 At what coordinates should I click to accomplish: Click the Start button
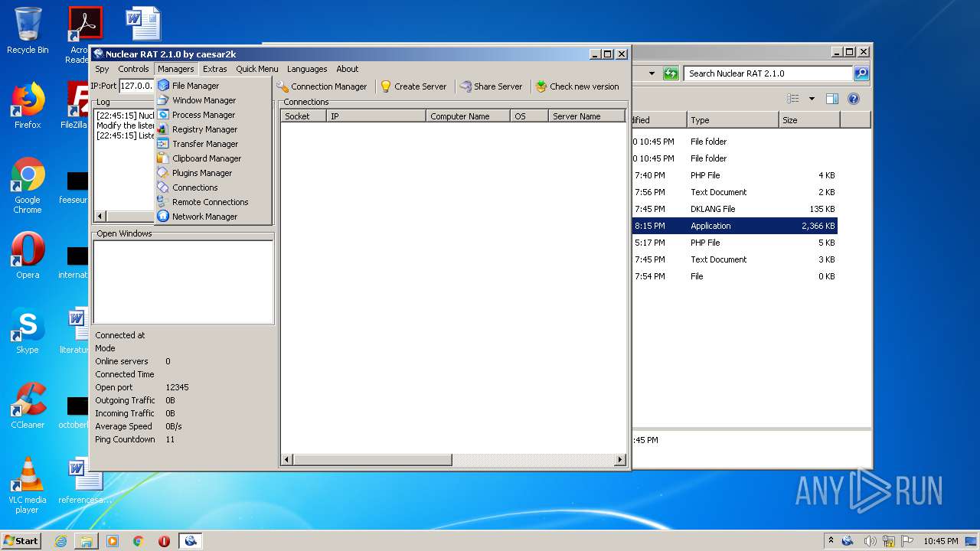(21, 540)
